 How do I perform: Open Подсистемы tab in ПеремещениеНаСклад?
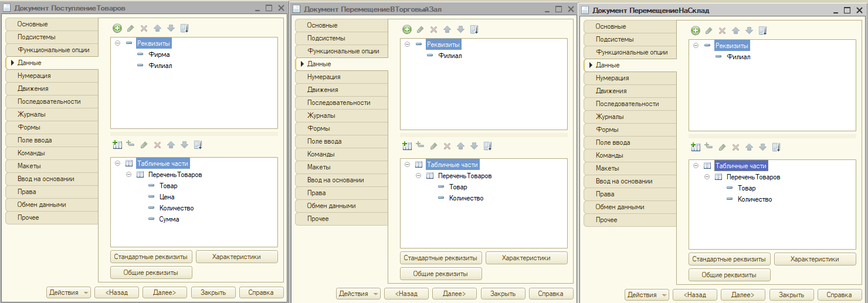630,39
